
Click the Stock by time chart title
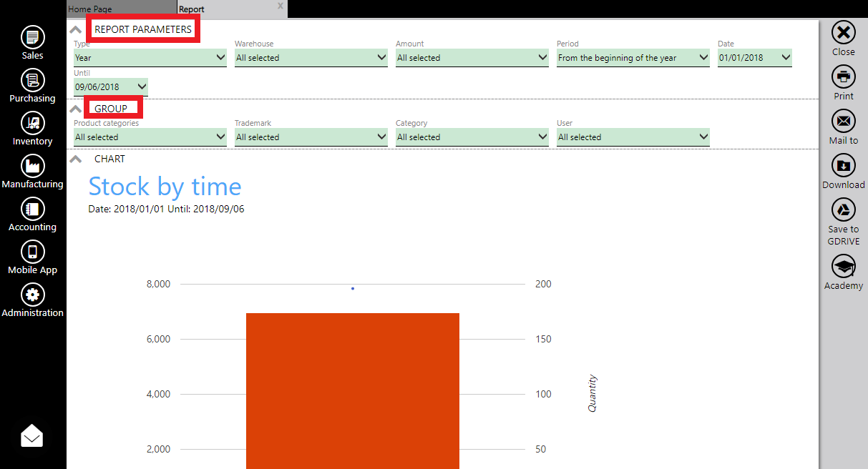(x=165, y=187)
